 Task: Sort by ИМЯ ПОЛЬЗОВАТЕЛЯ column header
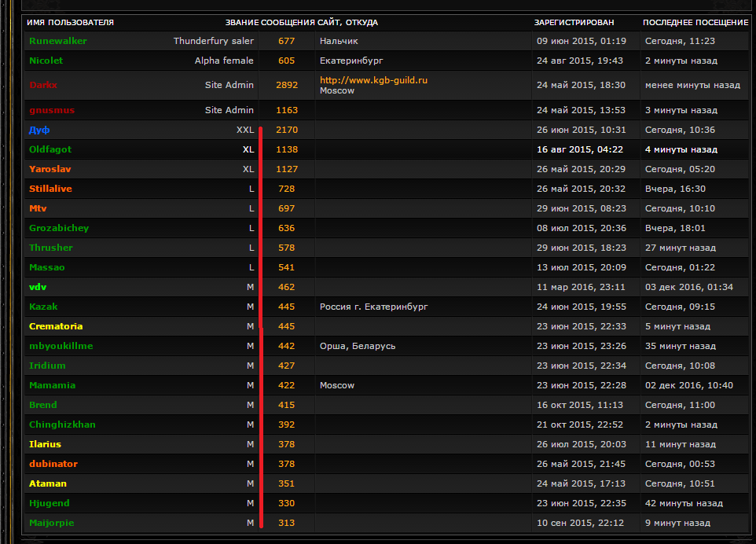[70, 23]
